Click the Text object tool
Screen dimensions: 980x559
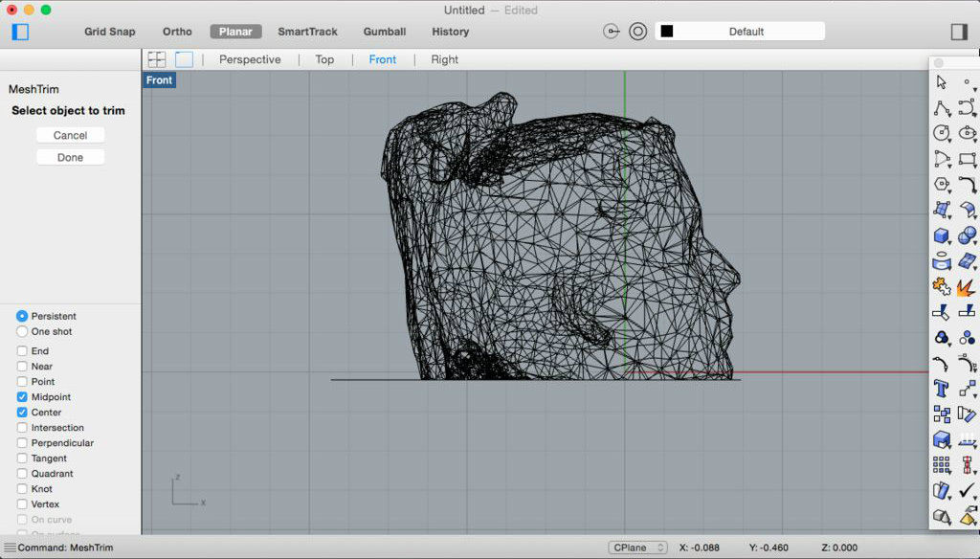942,389
